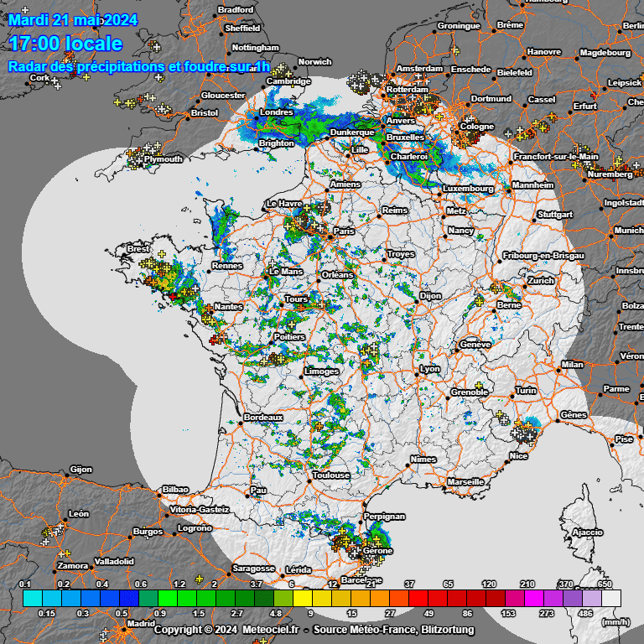Image resolution: width=644 pixels, height=644 pixels.
Task: Click the Paris city label
Action: coord(344,231)
